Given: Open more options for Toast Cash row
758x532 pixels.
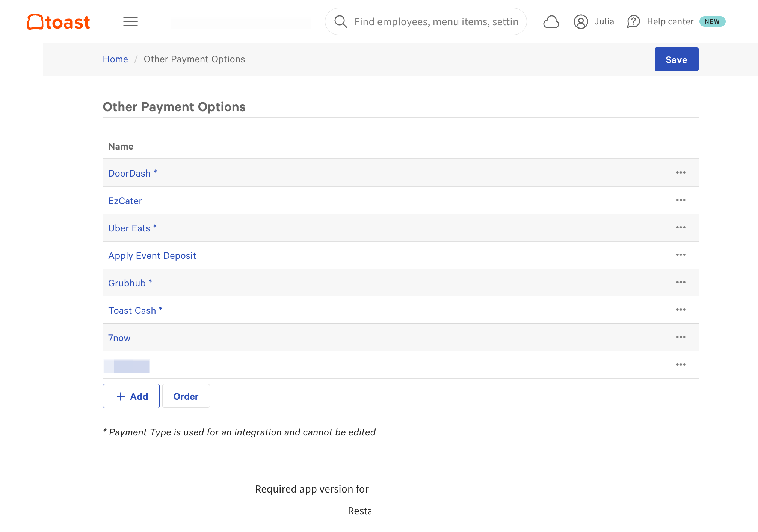Looking at the screenshot, I should click(x=681, y=310).
